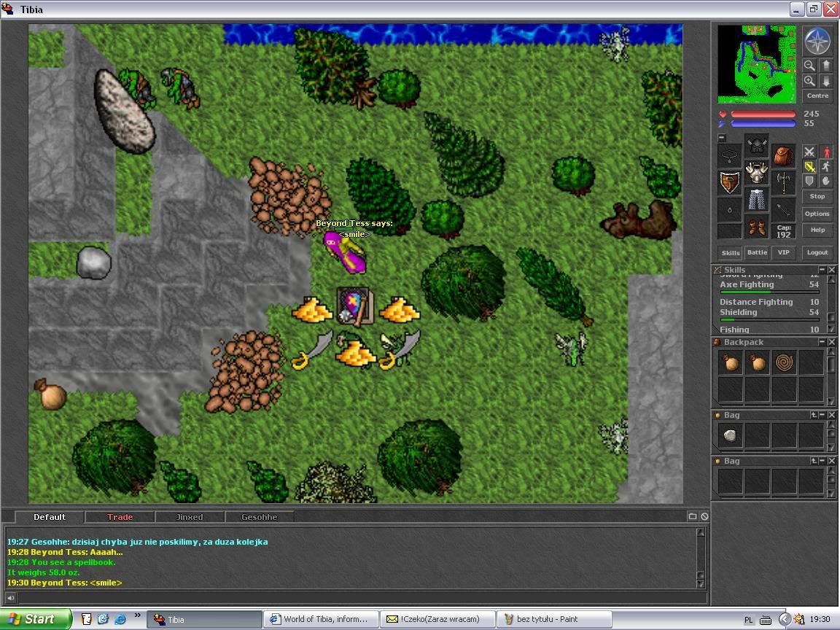Click the red health bar
The width and height of the screenshot is (840, 630).
[x=763, y=114]
